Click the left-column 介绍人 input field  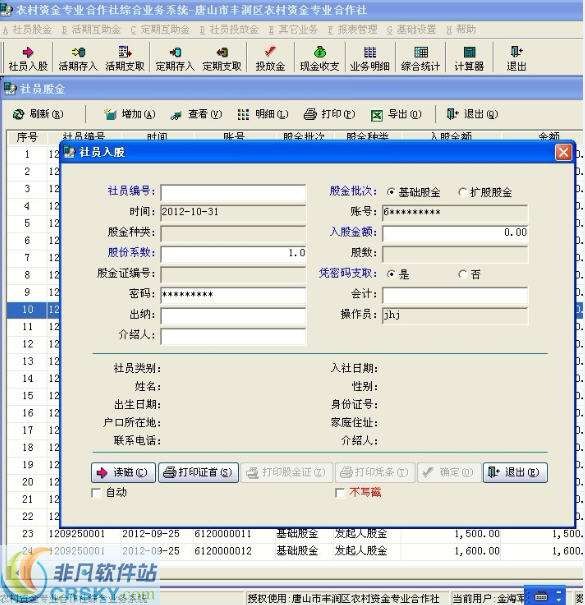(233, 336)
